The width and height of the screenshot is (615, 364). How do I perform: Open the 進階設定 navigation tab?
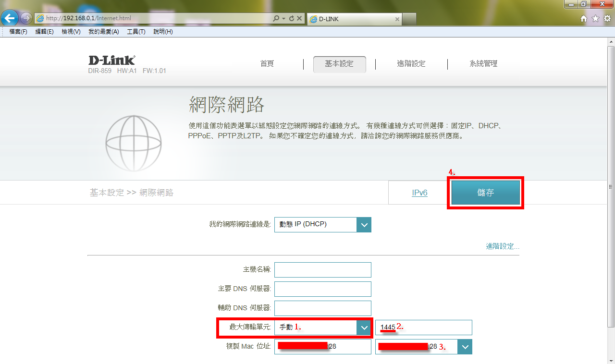(411, 64)
